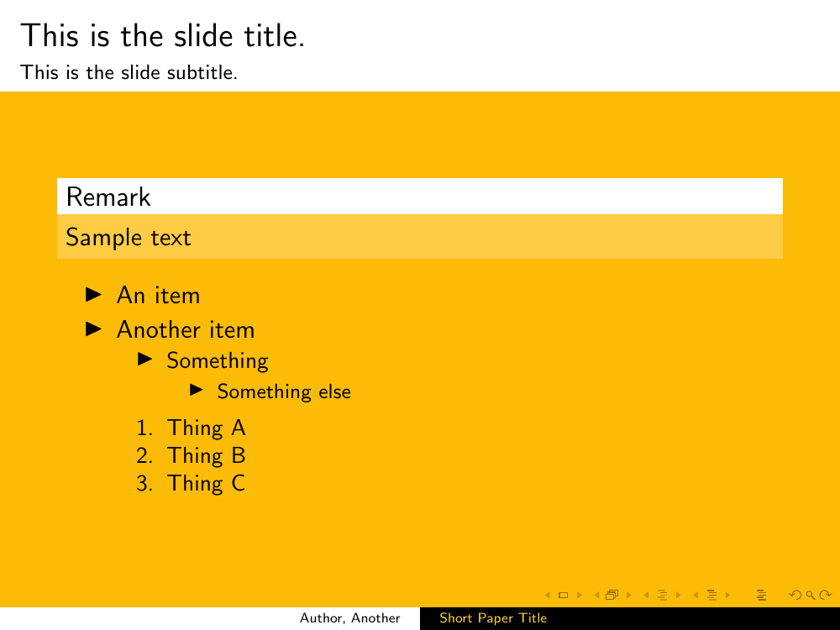Click the go back curved arrow
This screenshot has width=840, height=630.
795,596
